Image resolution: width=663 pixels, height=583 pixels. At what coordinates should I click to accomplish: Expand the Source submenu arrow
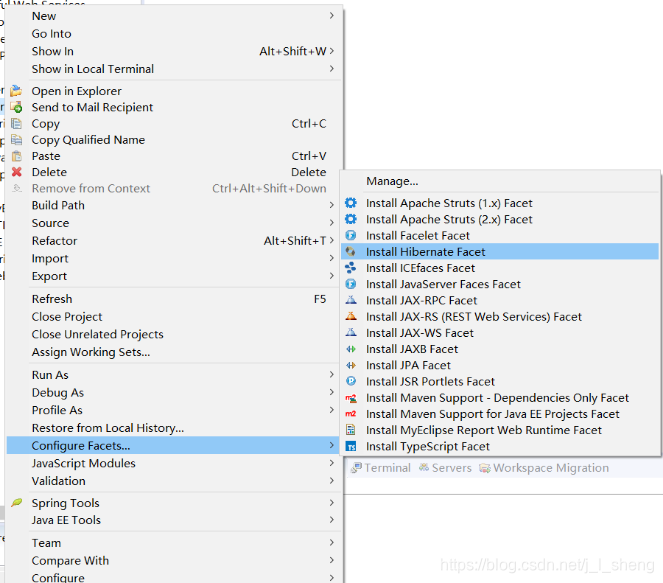coord(332,223)
